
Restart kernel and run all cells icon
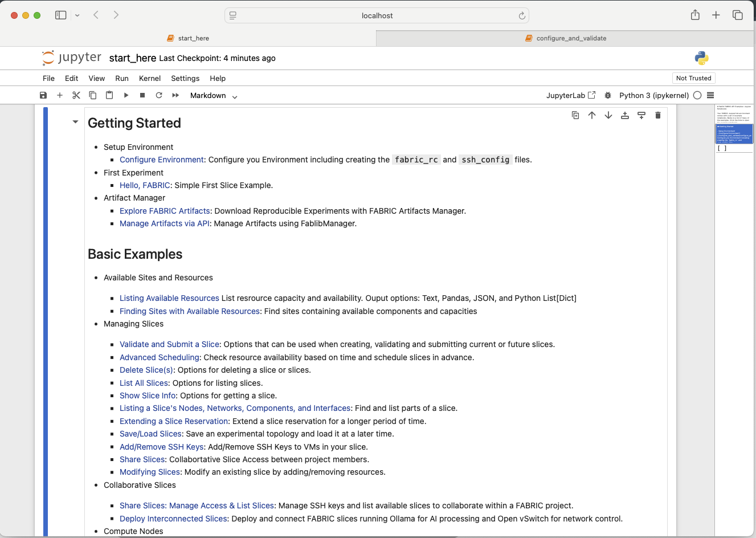pyautogui.click(x=175, y=95)
